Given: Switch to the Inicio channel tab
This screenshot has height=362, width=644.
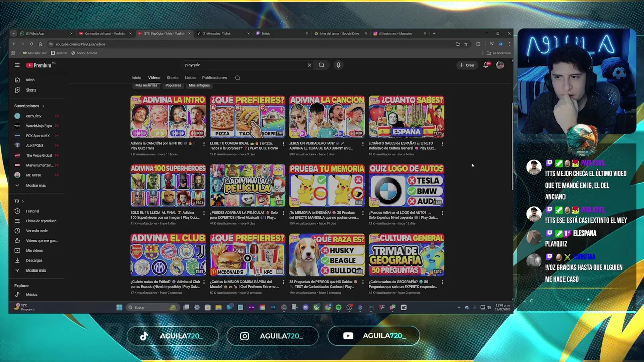Looking at the screenshot, I should [136, 78].
